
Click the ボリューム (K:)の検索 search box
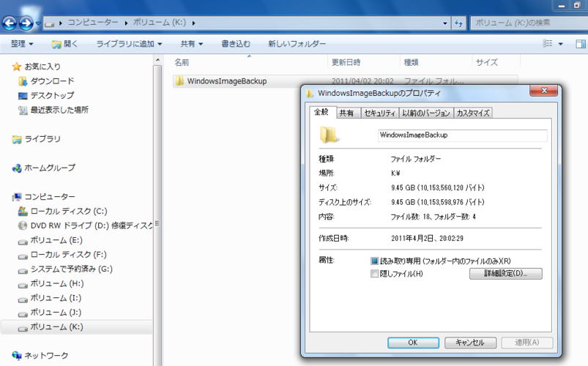click(529, 23)
